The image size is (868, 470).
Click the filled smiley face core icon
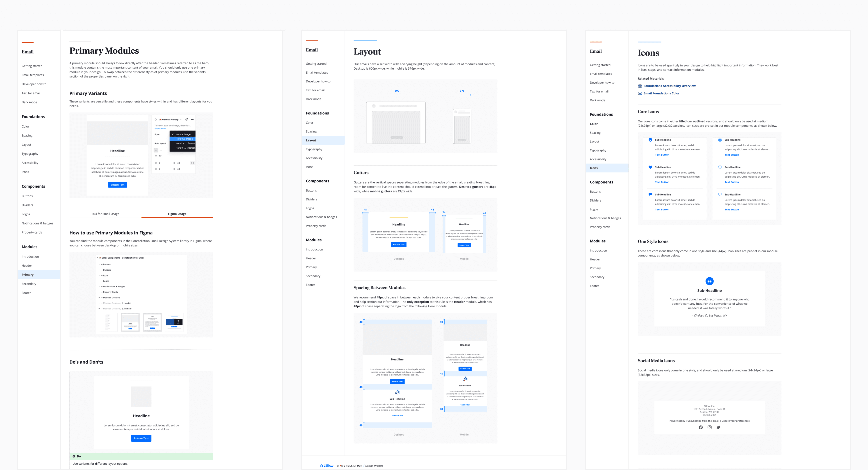click(650, 140)
